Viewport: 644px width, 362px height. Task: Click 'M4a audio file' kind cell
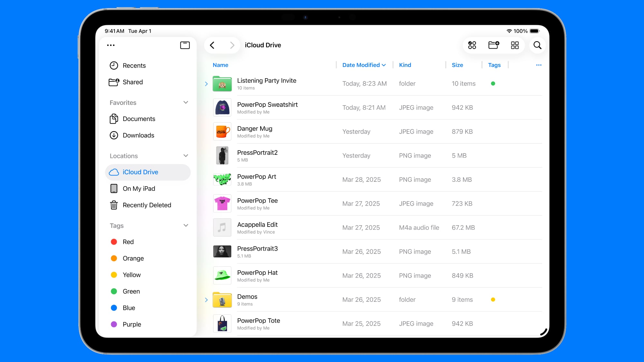tap(419, 227)
